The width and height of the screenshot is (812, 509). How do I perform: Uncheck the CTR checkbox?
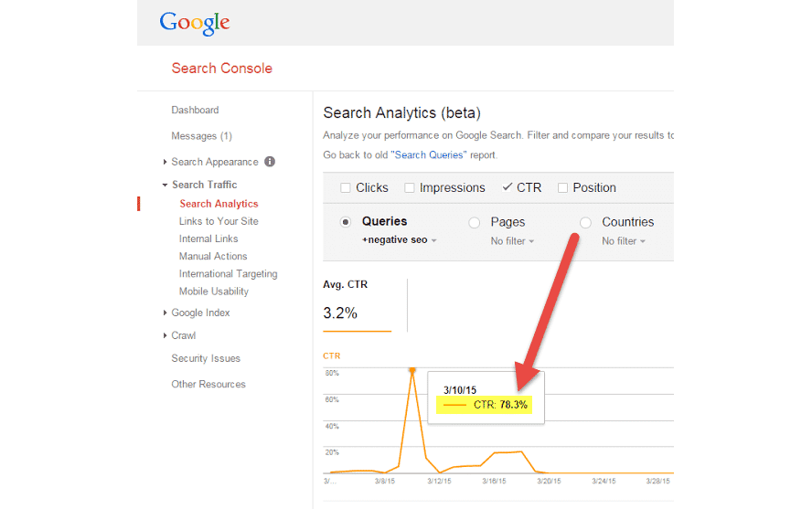tap(507, 187)
